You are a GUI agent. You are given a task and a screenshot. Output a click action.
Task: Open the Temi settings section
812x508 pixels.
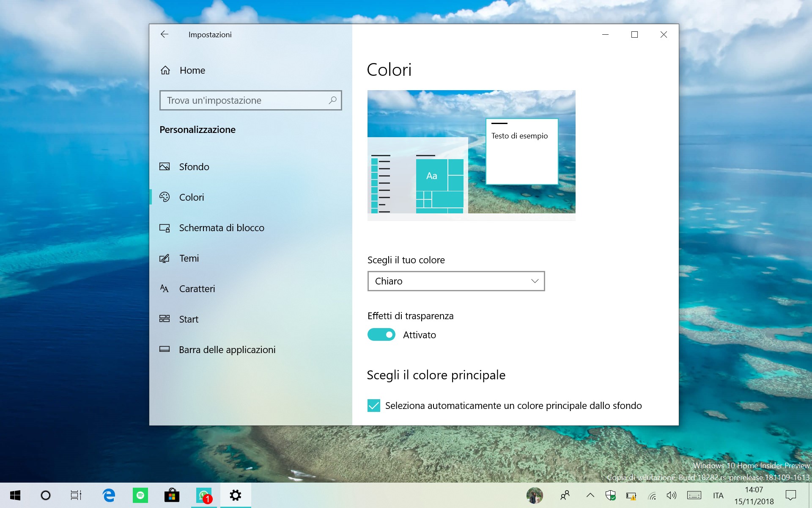click(251, 258)
